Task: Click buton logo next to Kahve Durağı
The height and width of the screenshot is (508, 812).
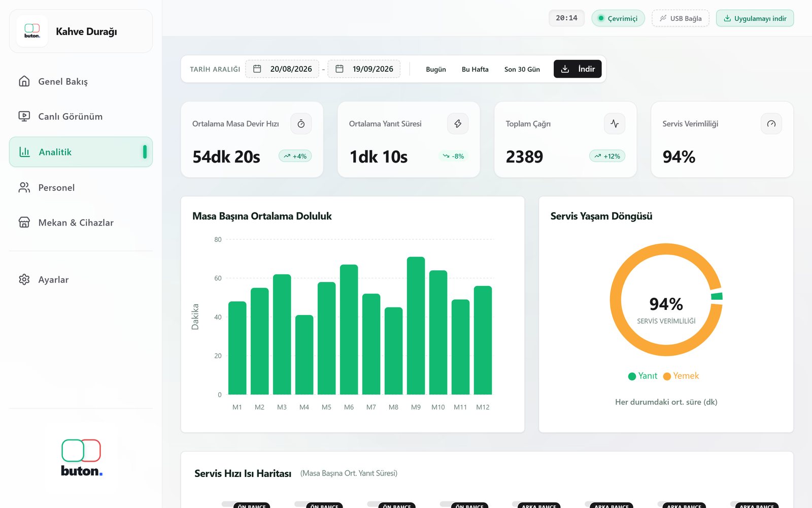Action: pos(32,31)
